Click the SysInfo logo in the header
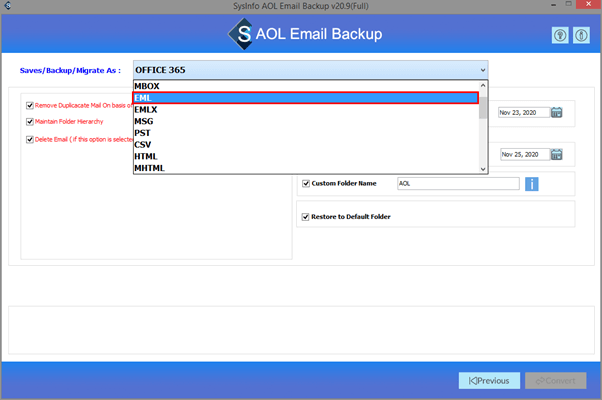The width and height of the screenshot is (602, 400). coord(241,34)
